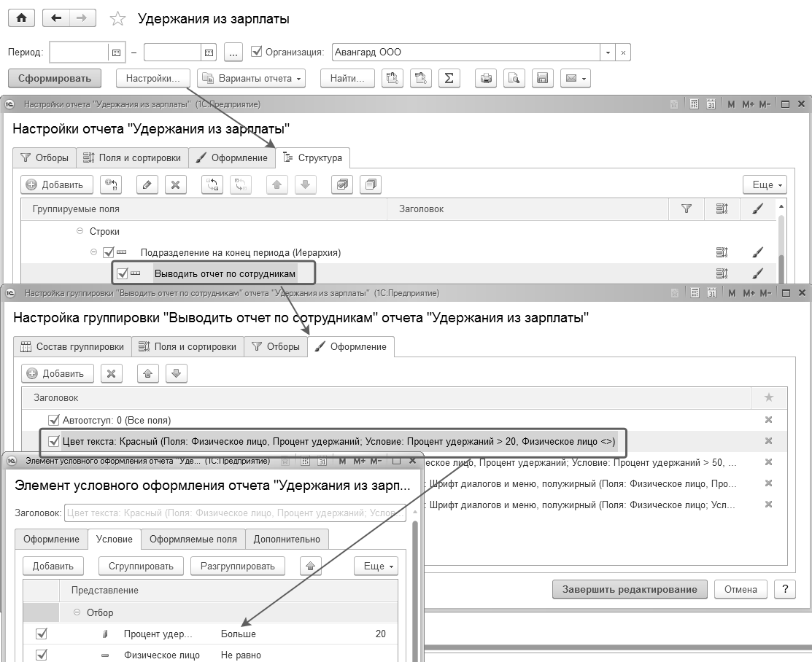Toggle Автоотступ: 0 (Все поля) checkbox

click(53, 420)
